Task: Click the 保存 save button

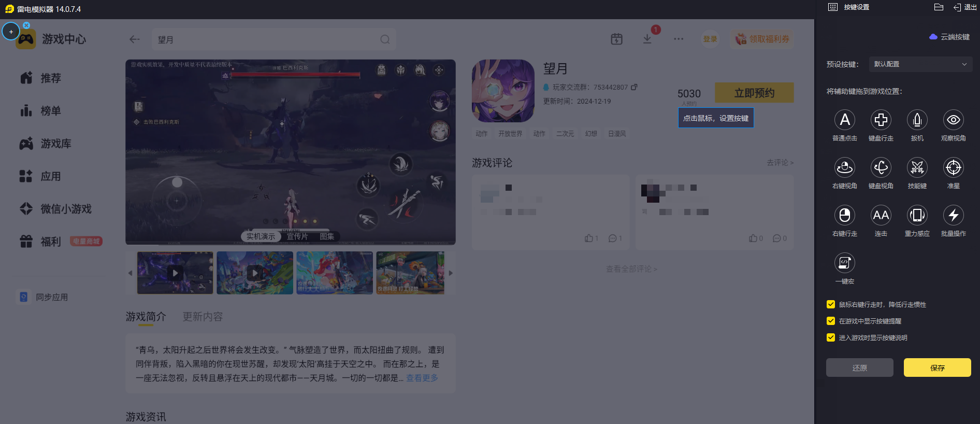Action: tap(938, 368)
